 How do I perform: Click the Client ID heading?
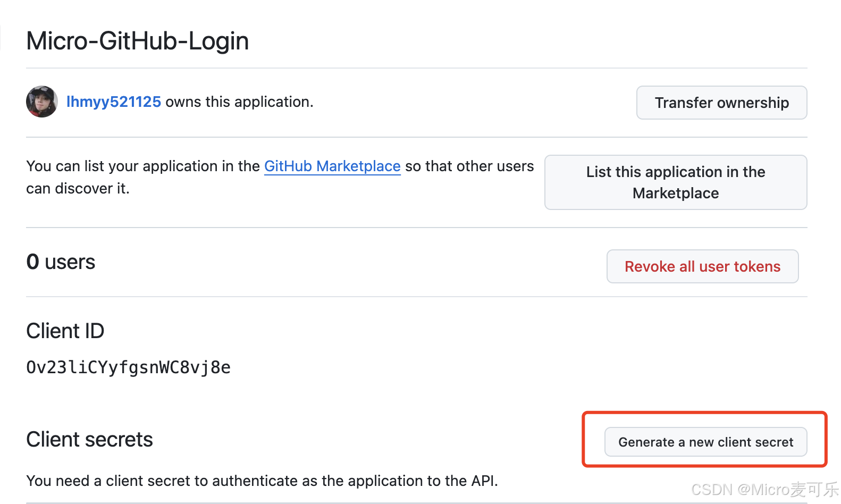(65, 331)
